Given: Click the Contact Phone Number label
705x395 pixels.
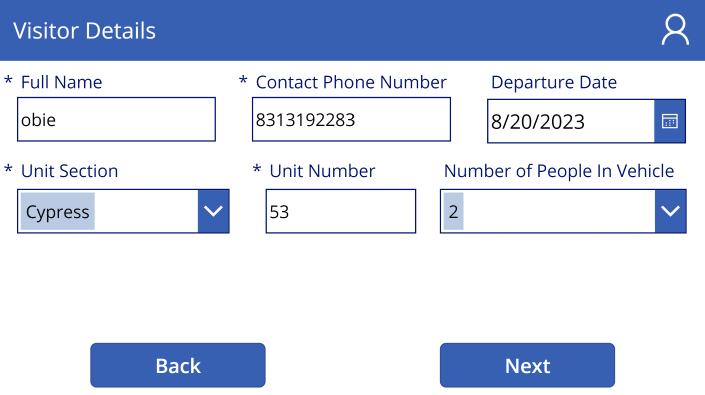Looking at the screenshot, I should (351, 82).
